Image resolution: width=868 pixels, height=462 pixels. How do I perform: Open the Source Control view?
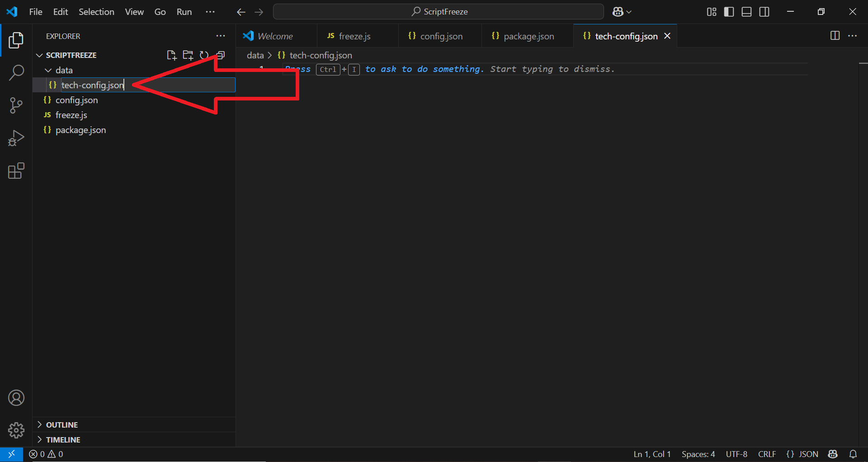[16, 105]
